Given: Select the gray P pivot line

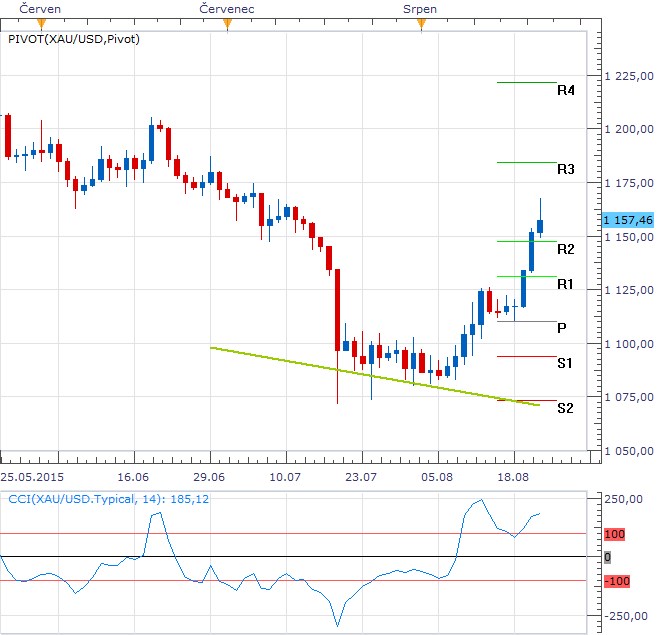Looking at the screenshot, I should click(527, 321).
